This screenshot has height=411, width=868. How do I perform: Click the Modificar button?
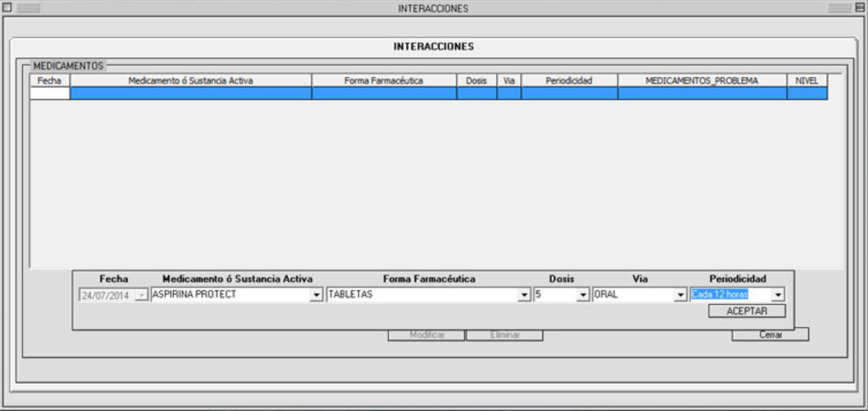(x=427, y=335)
